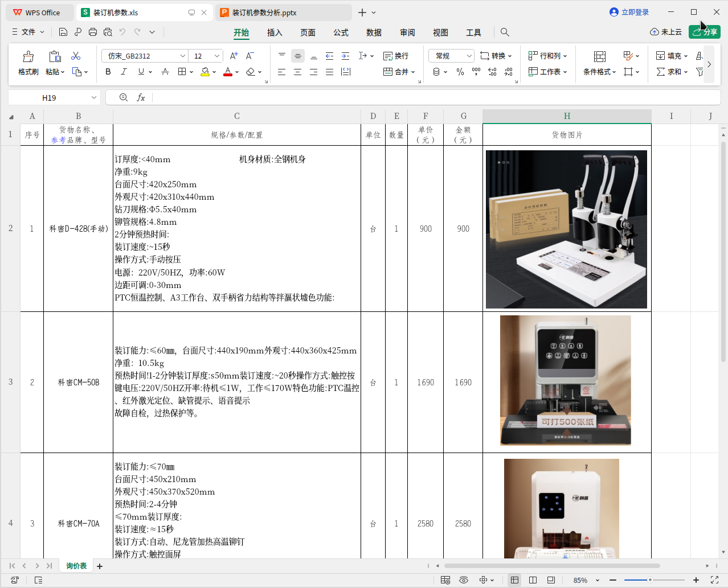The width and height of the screenshot is (728, 588).
Task: Open the 数据 ribbon tab
Action: click(x=374, y=32)
